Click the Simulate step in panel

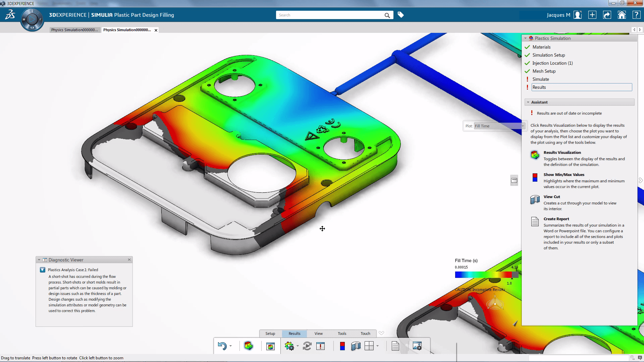point(540,79)
